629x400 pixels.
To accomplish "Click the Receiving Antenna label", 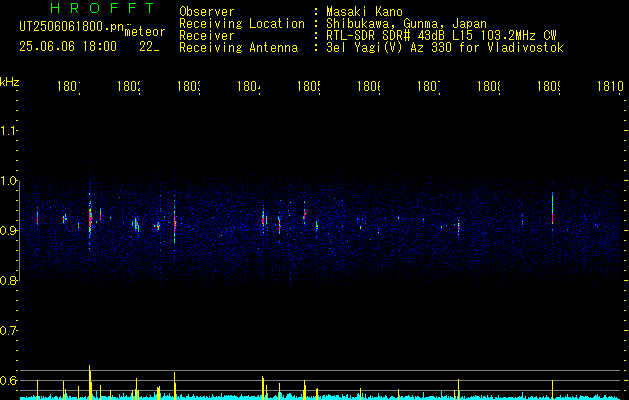I will (239, 48).
